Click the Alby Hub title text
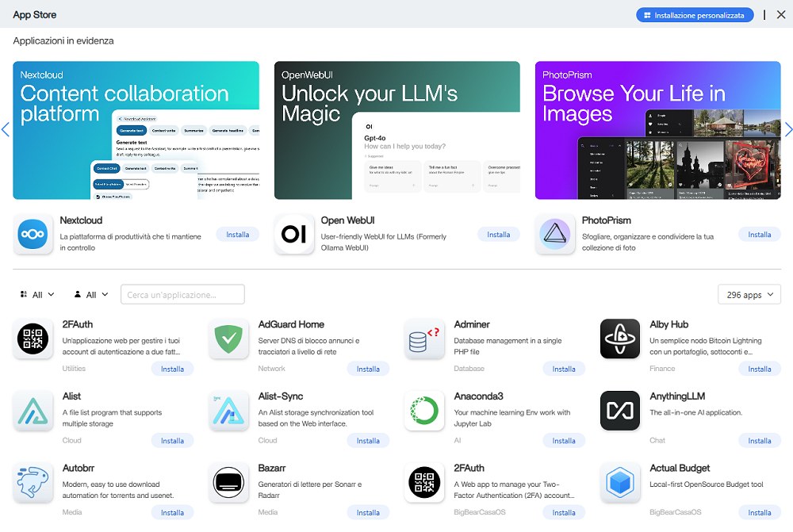 pyautogui.click(x=669, y=324)
